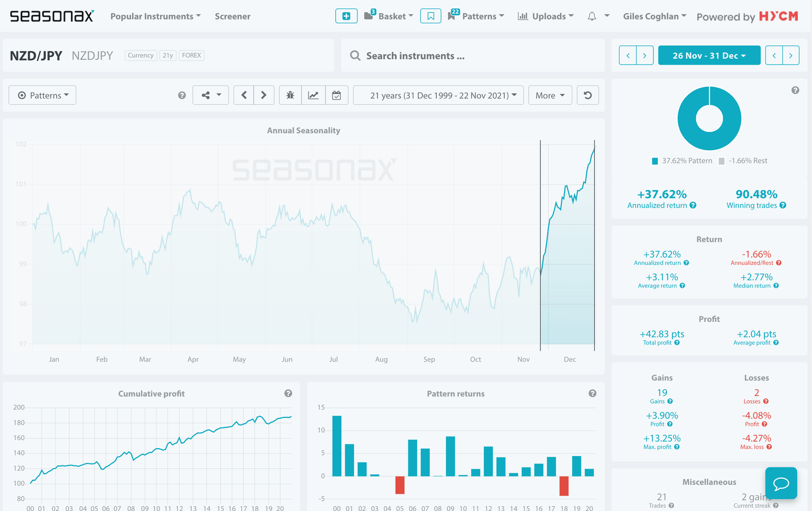
Task: Click the search magnifier icon
Action: click(355, 56)
